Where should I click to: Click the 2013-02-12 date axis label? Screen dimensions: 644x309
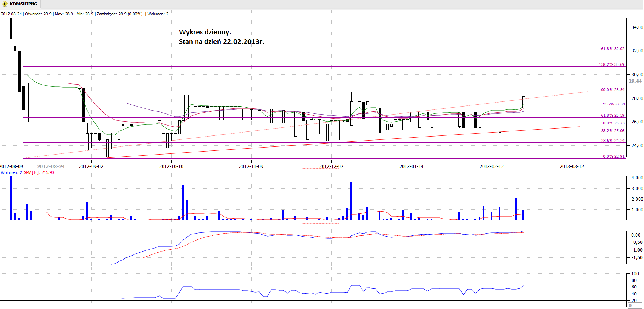[492, 166]
